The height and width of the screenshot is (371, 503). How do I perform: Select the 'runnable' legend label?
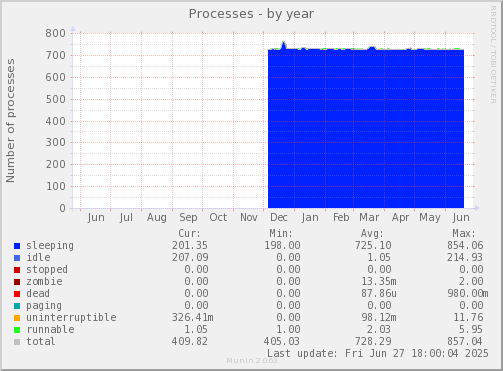pyautogui.click(x=50, y=329)
